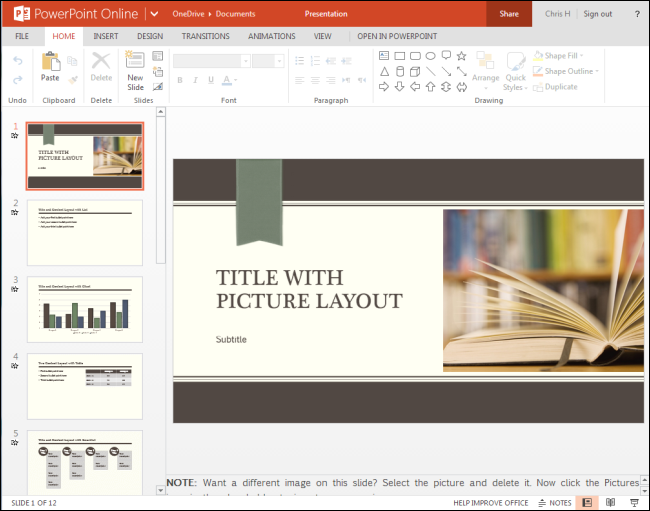Select the star shape in Drawing gallery

pyautogui.click(x=461, y=56)
